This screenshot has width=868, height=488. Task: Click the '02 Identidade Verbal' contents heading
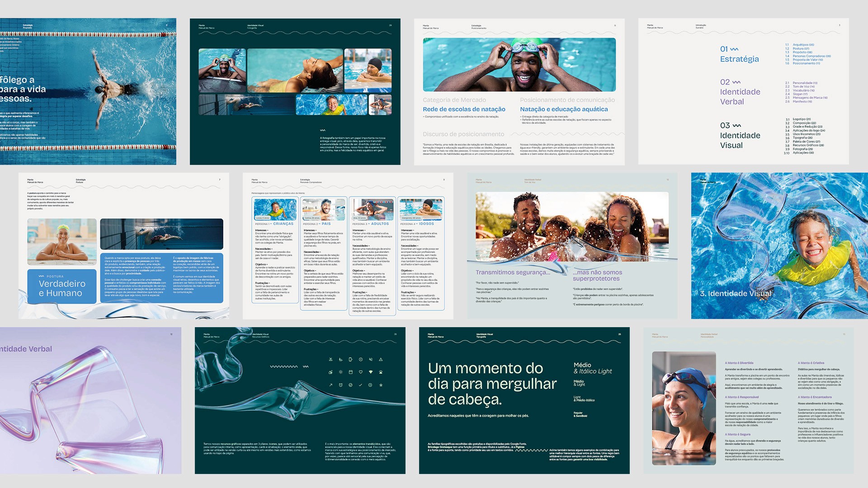[x=740, y=92]
